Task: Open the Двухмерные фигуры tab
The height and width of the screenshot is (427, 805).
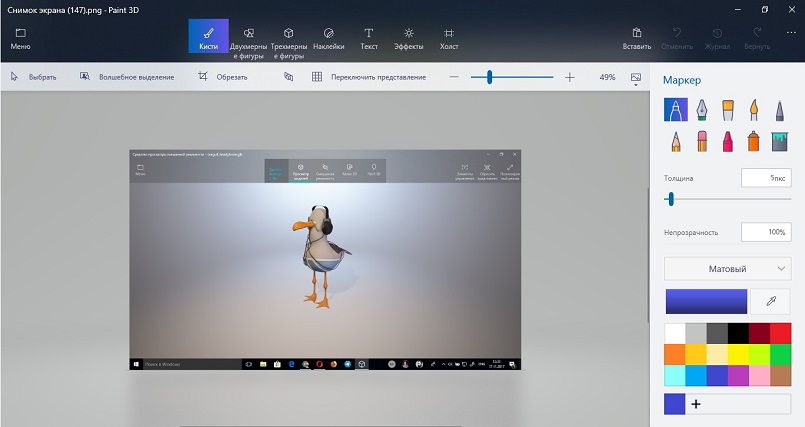Action: pyautogui.click(x=248, y=41)
